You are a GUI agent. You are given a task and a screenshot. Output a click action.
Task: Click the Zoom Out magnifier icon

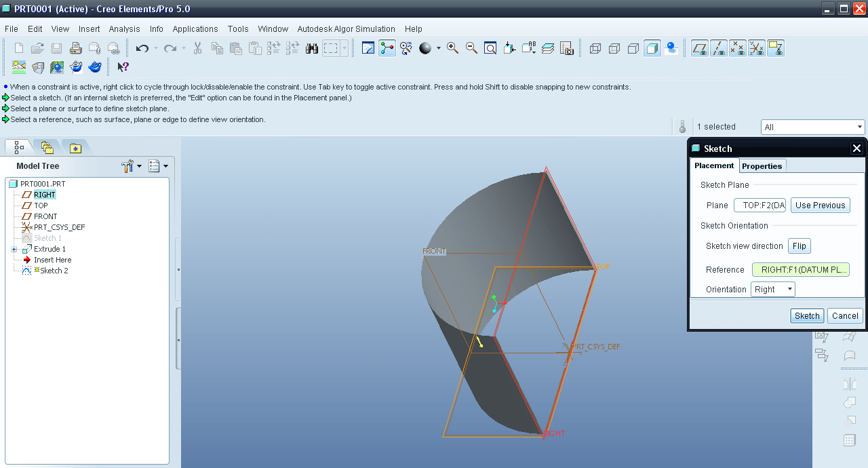[x=471, y=48]
